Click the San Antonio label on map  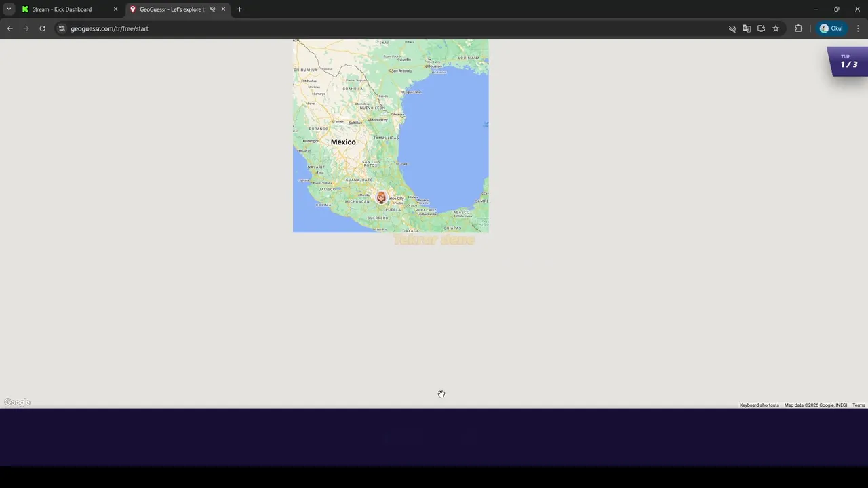point(401,70)
